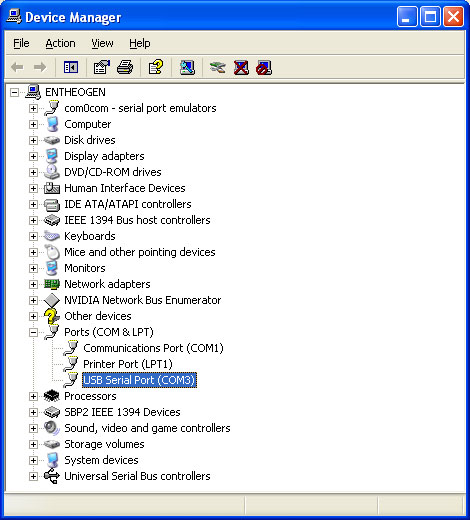Select Sound, video and game controllers

click(x=147, y=428)
